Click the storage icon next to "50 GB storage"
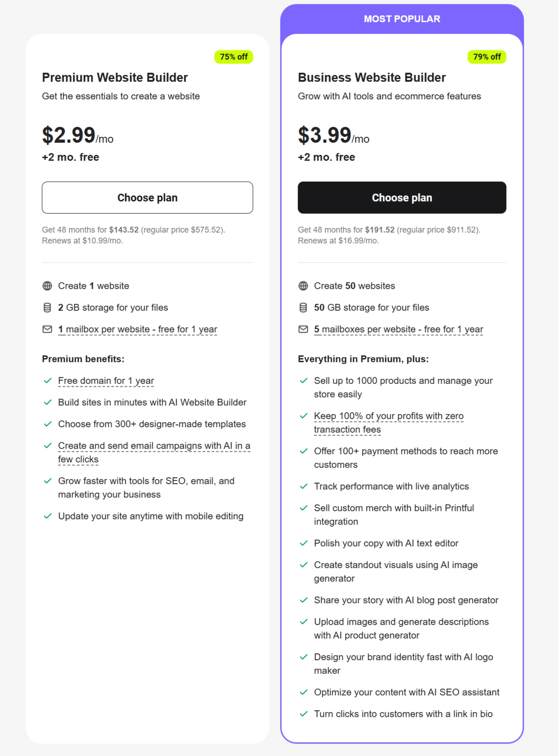This screenshot has height=756, width=558. [303, 308]
